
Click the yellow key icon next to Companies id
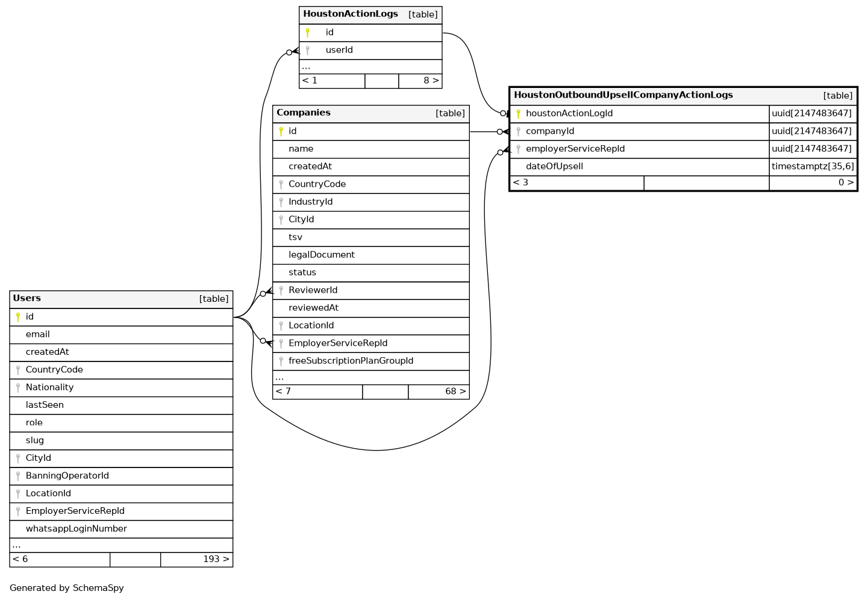tap(281, 131)
